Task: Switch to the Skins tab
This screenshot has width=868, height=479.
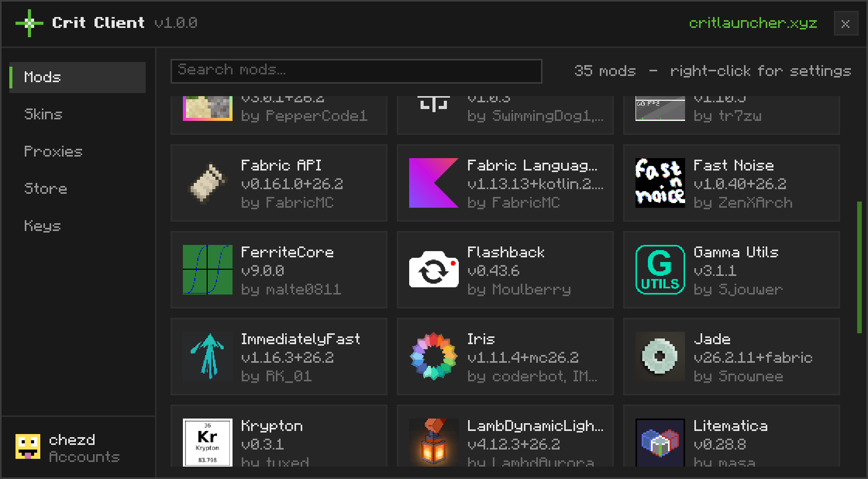Action: click(x=78, y=115)
